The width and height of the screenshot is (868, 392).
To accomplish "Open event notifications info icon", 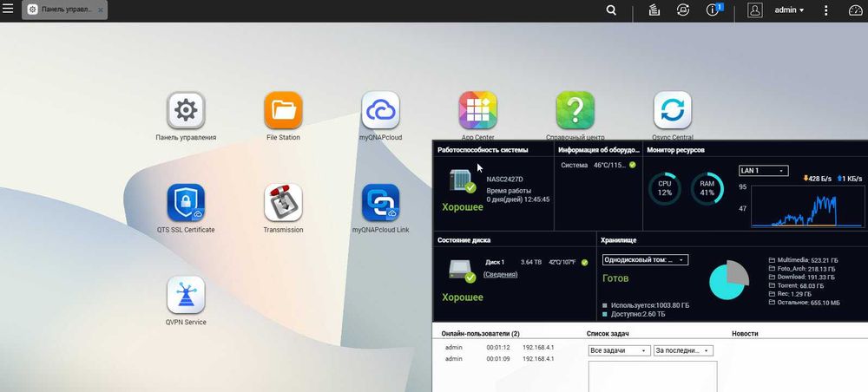I will tap(713, 10).
